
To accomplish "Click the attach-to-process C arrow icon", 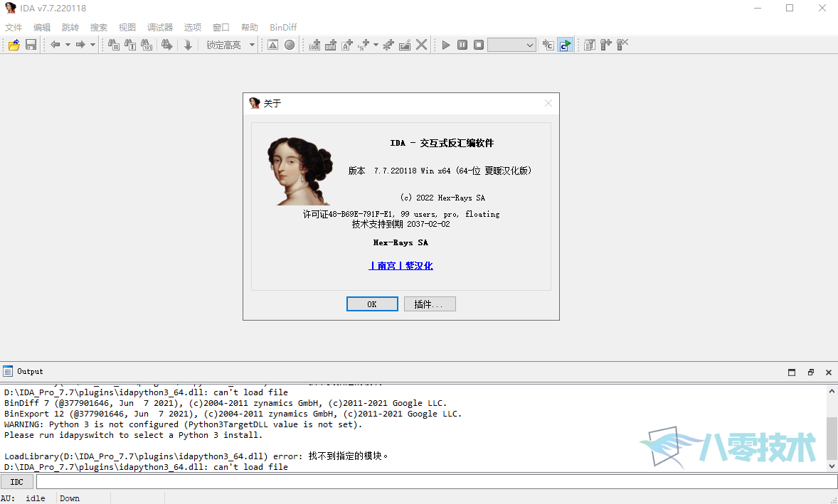I will (548, 45).
